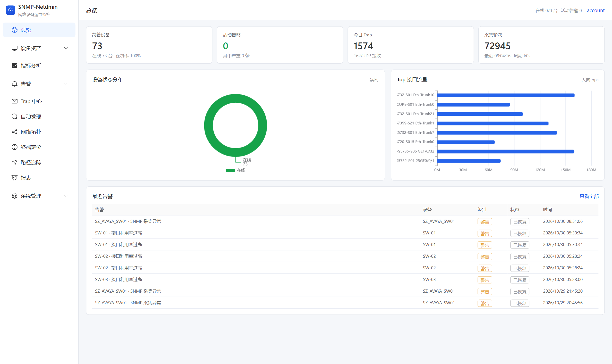Click the 级别 column header
Image resolution: width=612 pixels, height=364 pixels.
point(482,209)
